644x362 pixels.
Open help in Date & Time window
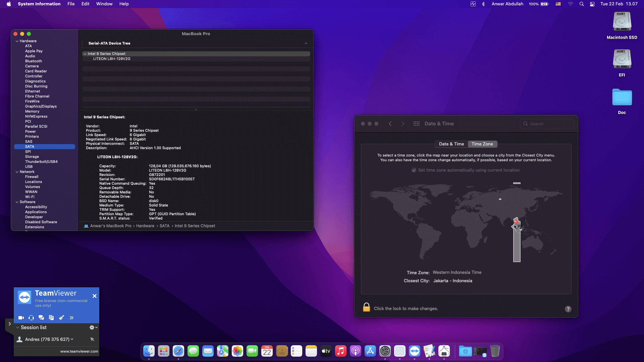point(568,309)
